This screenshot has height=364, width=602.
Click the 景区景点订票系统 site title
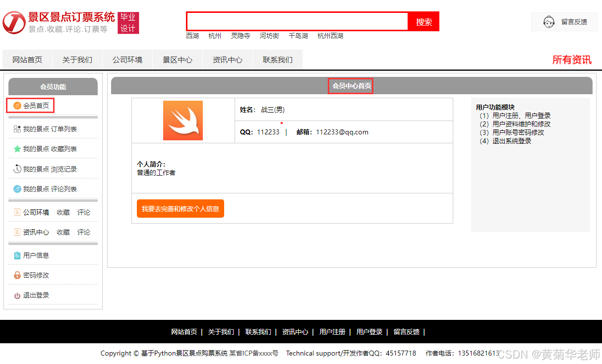[71, 17]
